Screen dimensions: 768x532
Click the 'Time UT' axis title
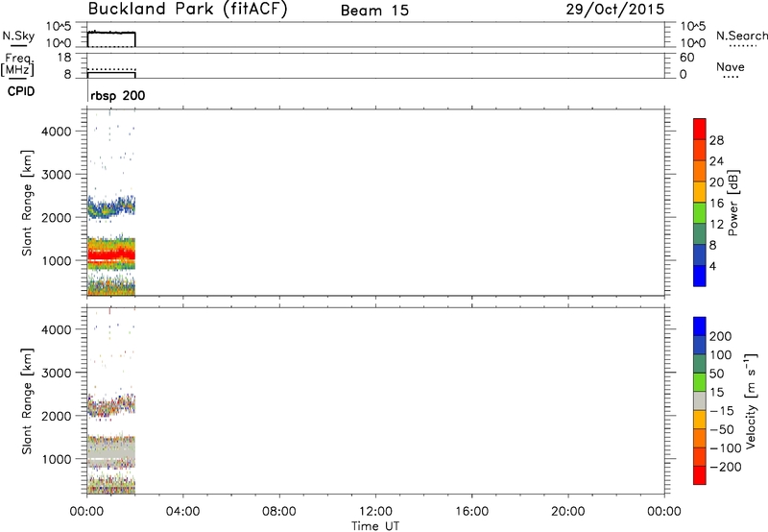pyautogui.click(x=375, y=526)
